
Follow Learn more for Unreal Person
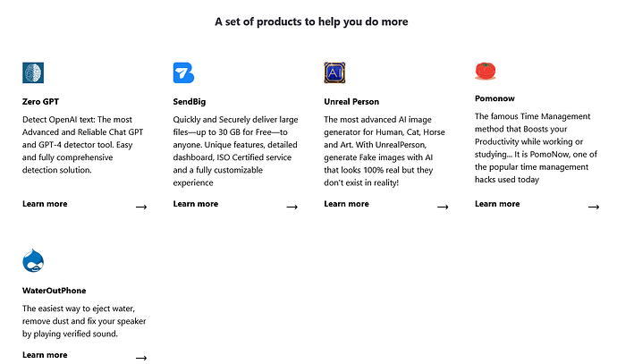[346, 204]
